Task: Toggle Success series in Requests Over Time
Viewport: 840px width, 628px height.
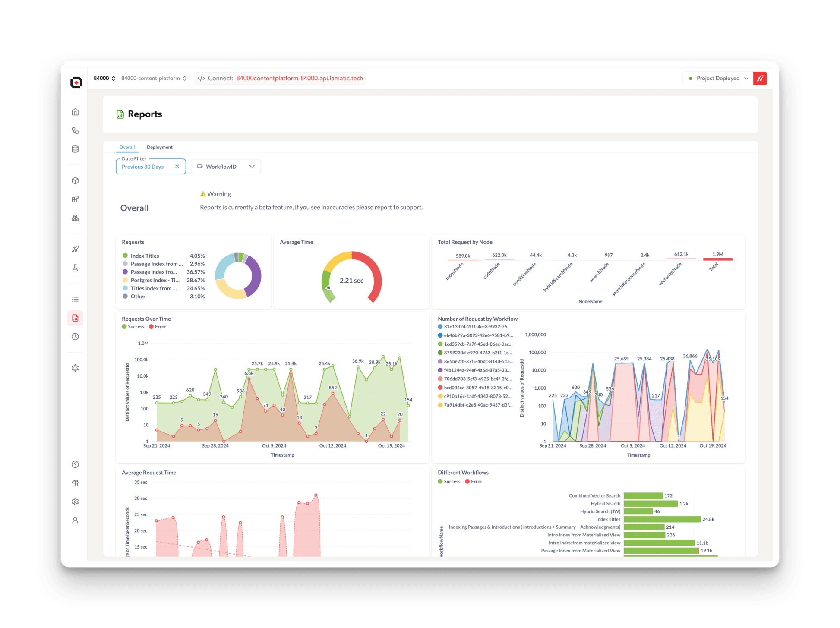Action: (133, 327)
